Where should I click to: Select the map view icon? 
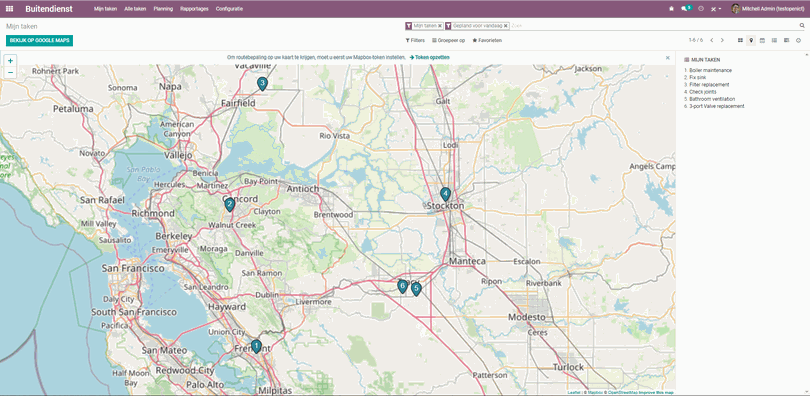tap(751, 40)
